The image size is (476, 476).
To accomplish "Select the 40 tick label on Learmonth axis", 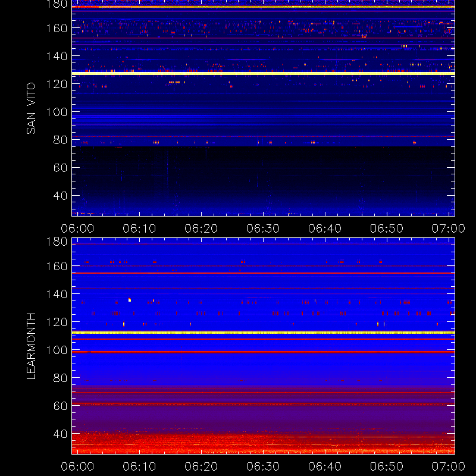I will click(x=60, y=434).
